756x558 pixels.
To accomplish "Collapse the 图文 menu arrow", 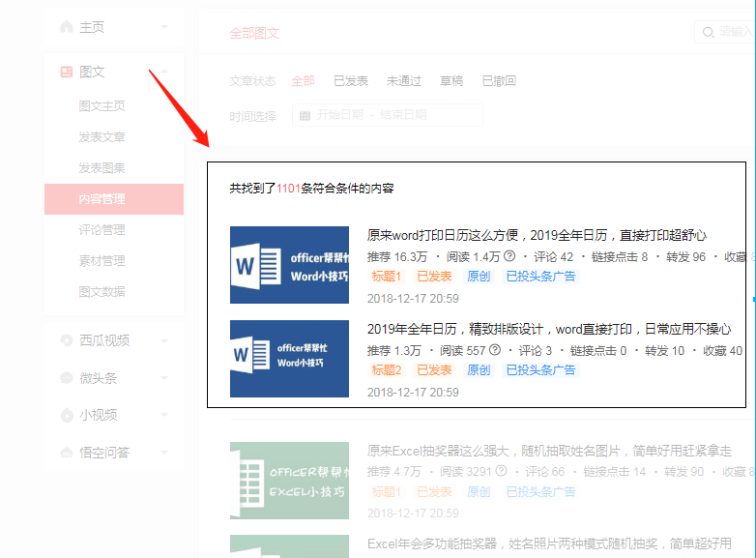I will coord(164,72).
